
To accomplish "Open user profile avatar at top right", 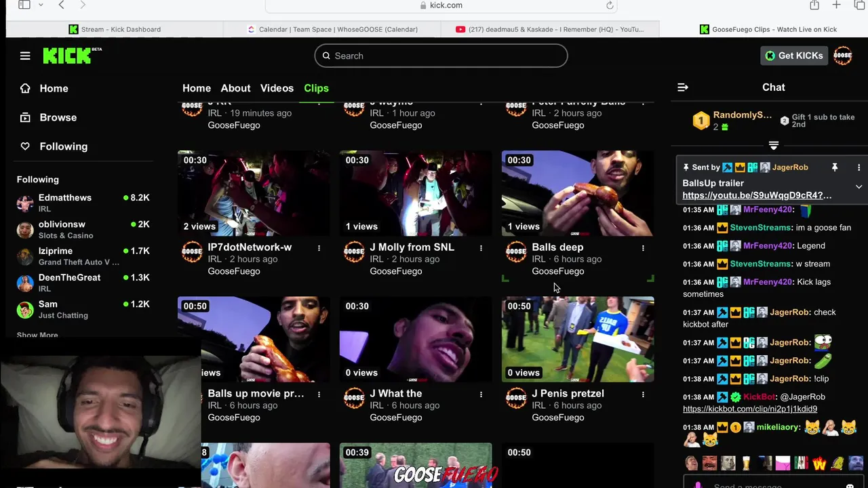I will pos(843,56).
